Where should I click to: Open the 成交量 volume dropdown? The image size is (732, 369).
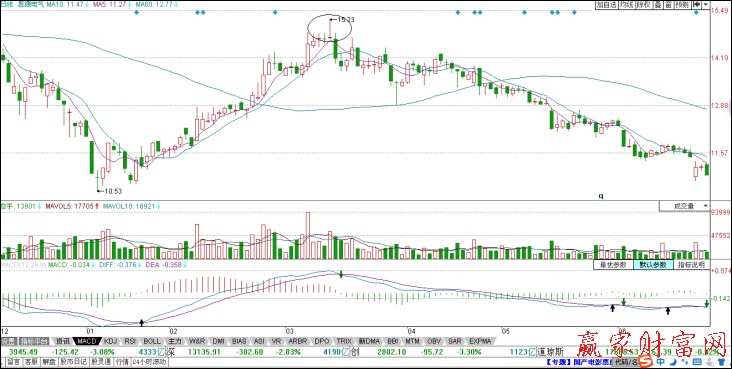pyautogui.click(x=684, y=206)
